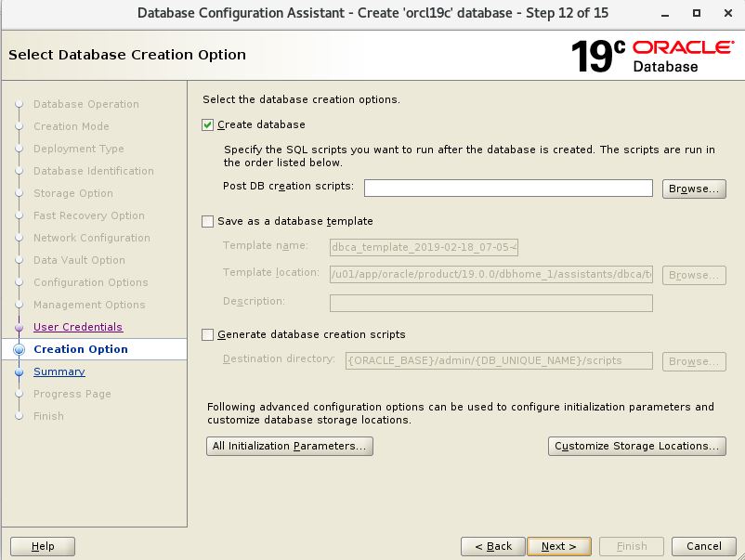The width and height of the screenshot is (745, 560).
Task: Tick Generate database creation scripts checkbox
Action: (x=208, y=335)
